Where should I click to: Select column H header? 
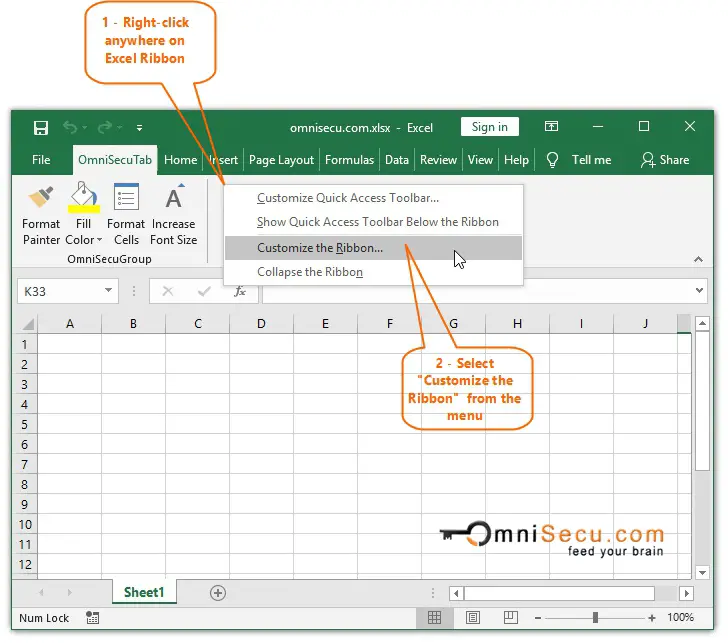coord(517,324)
